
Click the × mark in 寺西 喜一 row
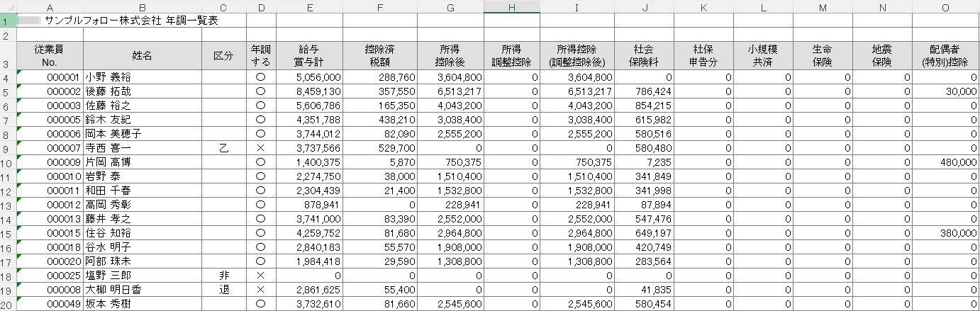[261, 148]
